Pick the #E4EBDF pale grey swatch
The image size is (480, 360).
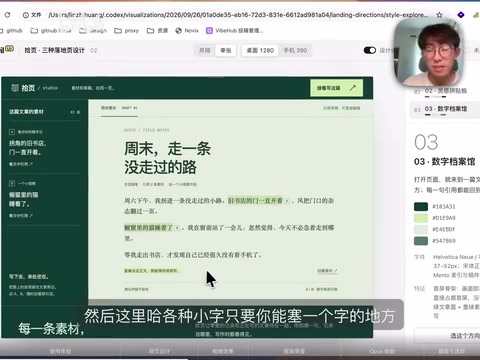point(421,229)
